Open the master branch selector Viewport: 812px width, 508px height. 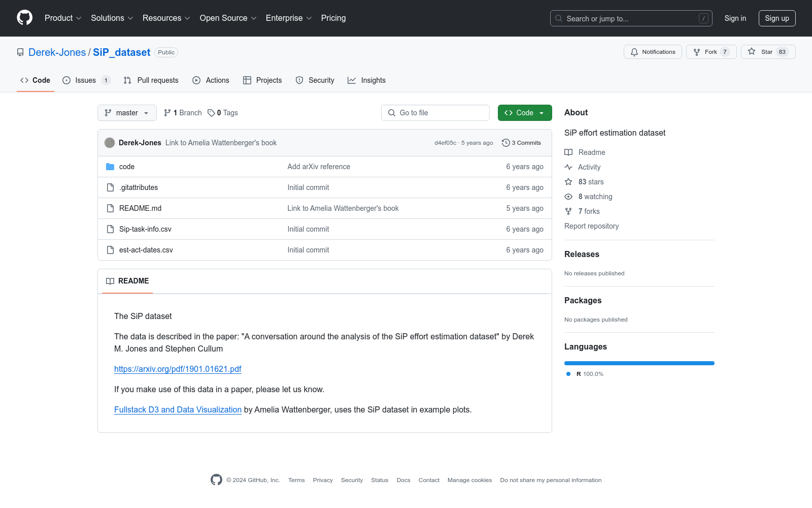[127, 113]
